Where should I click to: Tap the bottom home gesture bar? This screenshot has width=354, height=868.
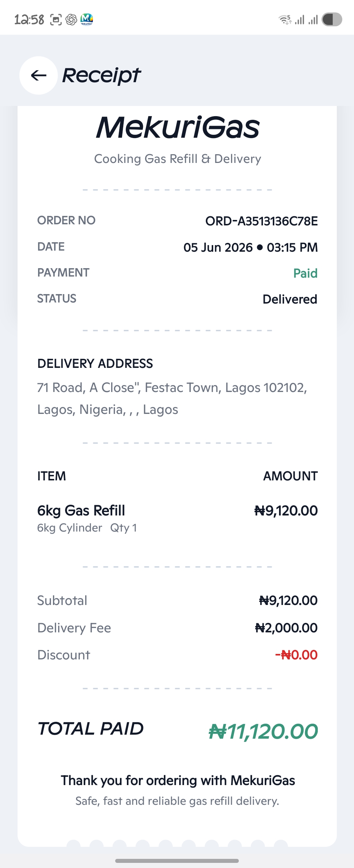[177, 861]
